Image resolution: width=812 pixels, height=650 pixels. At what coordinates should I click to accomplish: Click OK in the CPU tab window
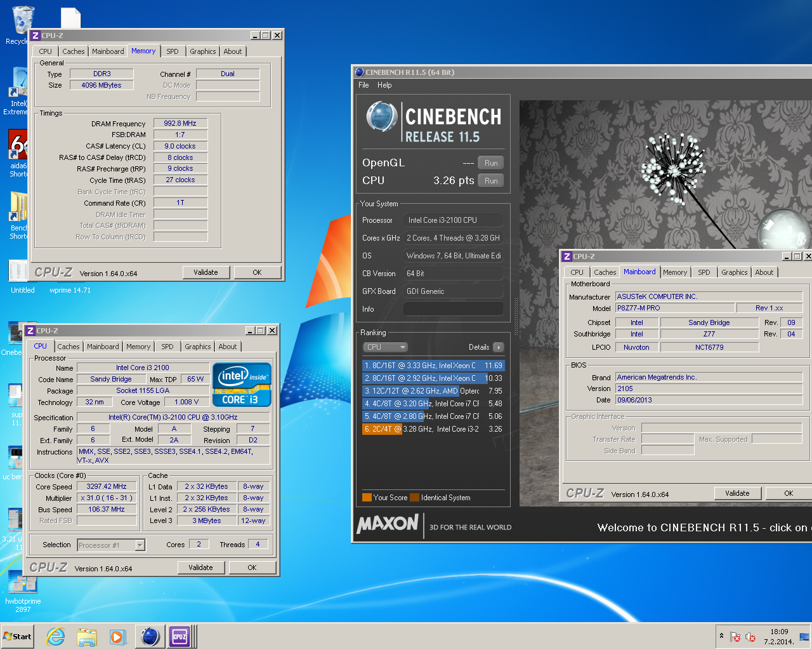point(252,567)
